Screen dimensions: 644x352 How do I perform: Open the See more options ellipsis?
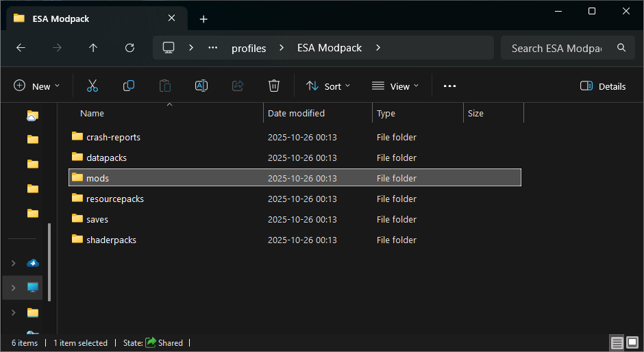click(x=449, y=86)
